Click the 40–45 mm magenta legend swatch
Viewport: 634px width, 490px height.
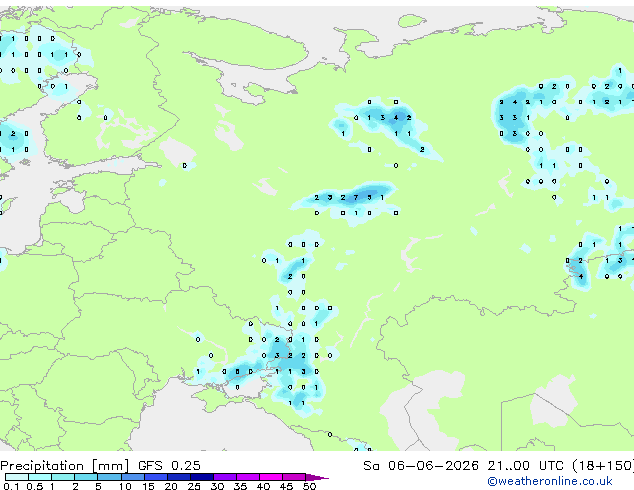[271, 477]
